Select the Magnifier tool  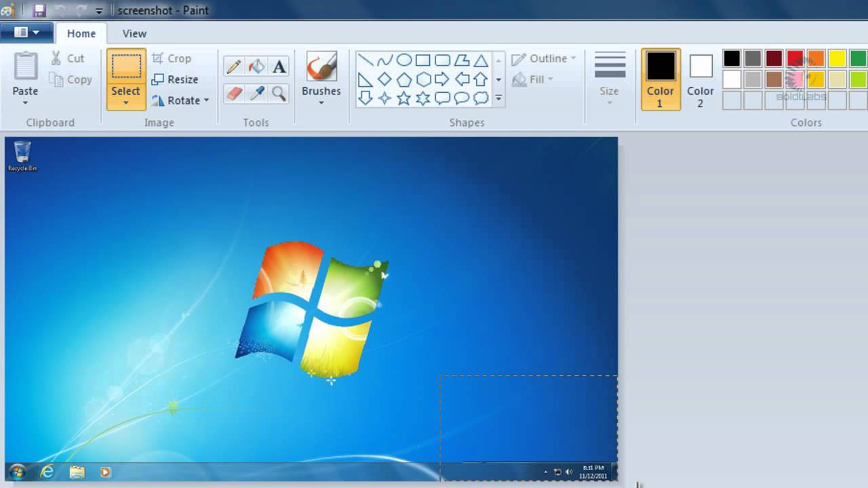click(279, 93)
